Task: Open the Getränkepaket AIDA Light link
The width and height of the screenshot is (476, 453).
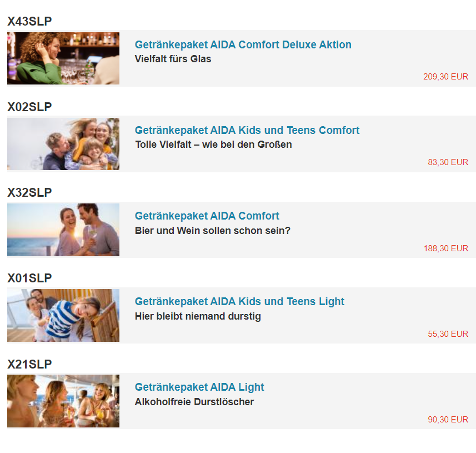Action: tap(199, 387)
